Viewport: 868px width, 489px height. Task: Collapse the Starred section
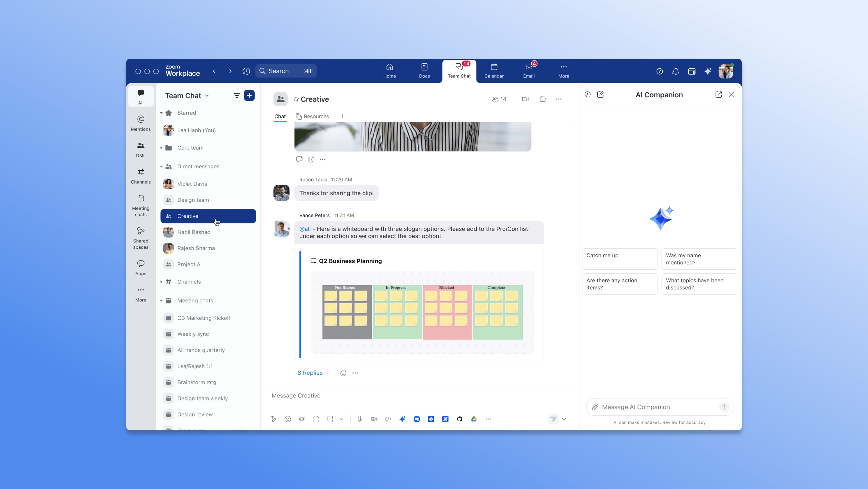(161, 113)
